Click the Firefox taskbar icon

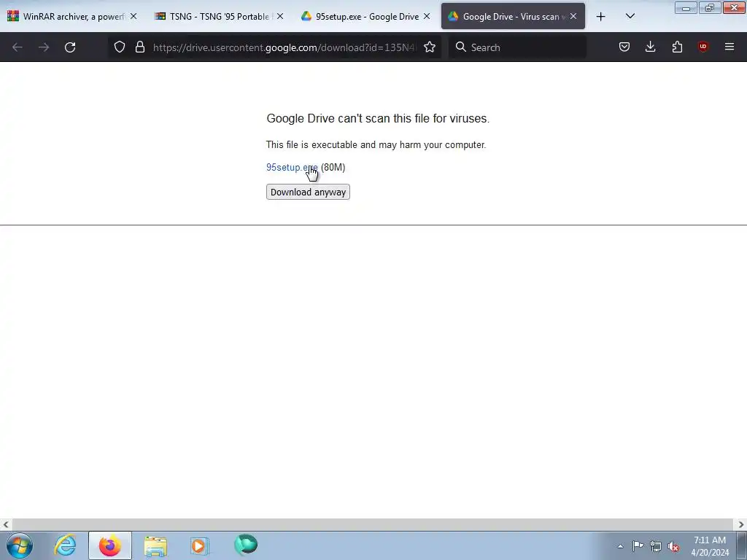coord(110,545)
